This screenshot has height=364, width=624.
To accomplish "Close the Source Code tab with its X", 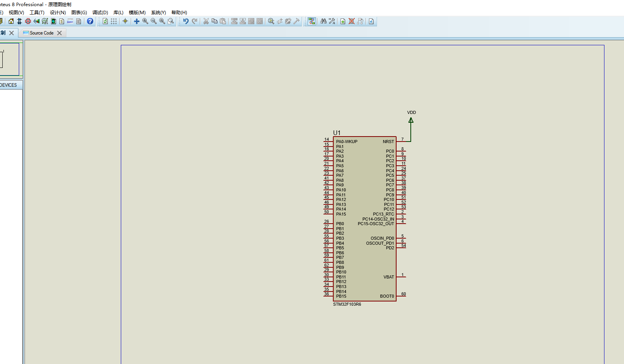I will coord(59,33).
